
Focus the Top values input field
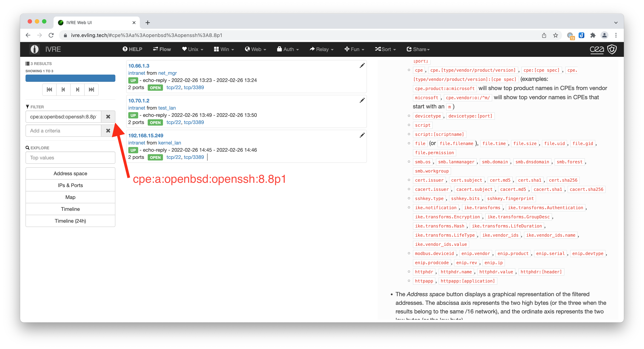click(70, 158)
